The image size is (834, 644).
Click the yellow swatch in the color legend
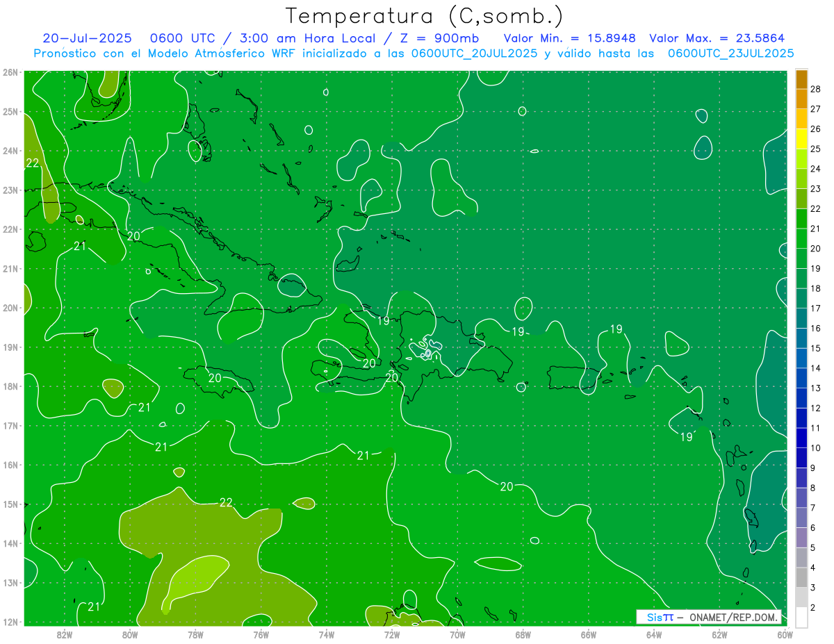(x=801, y=139)
